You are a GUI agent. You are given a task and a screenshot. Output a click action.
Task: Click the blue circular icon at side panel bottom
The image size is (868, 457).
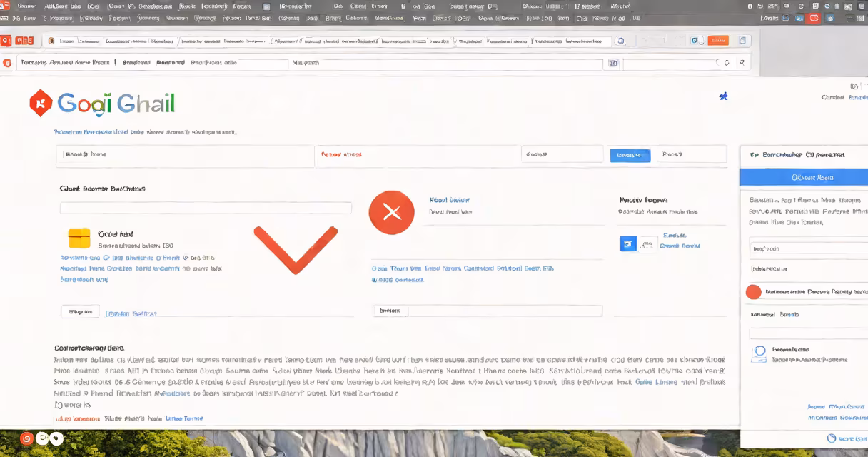point(831,438)
